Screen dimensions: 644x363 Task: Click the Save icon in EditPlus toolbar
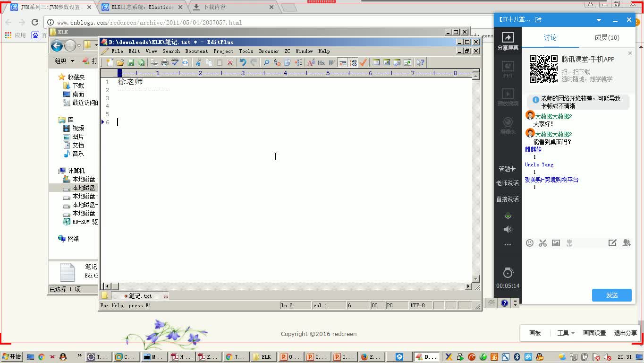131,62
